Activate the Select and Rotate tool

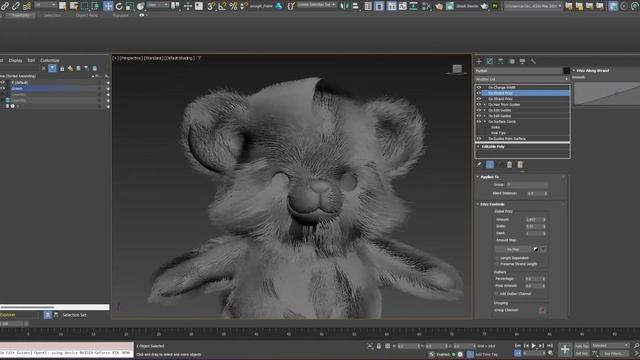coord(119,6)
